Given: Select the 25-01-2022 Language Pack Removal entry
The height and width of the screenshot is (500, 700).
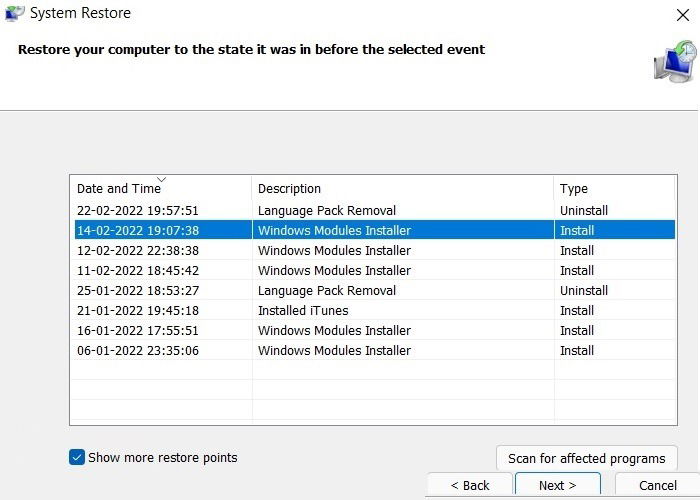Looking at the screenshot, I should point(374,290).
